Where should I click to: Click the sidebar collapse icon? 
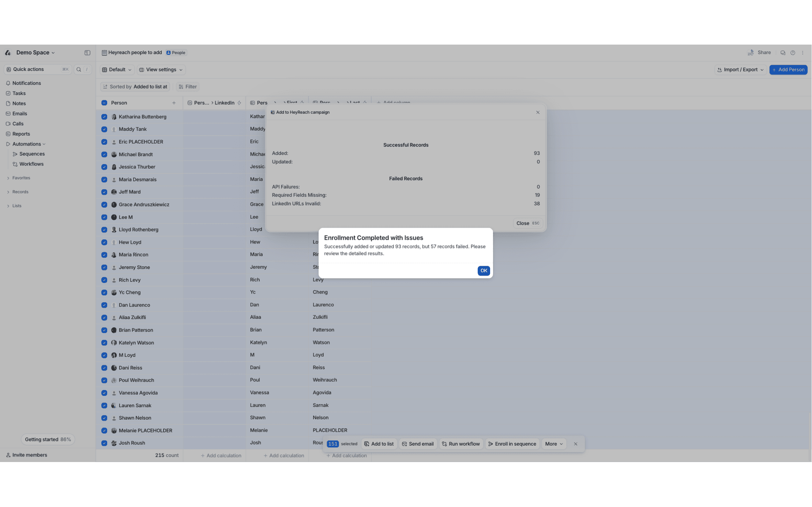[x=87, y=53]
